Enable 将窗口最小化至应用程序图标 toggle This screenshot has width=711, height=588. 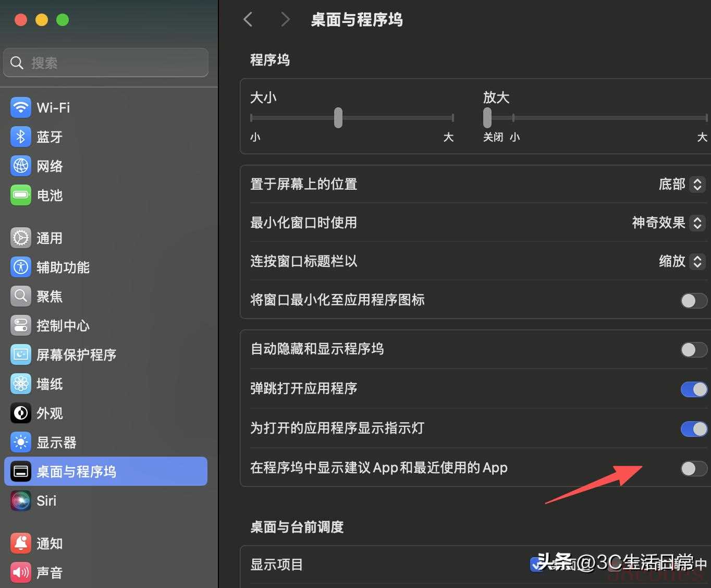(x=693, y=300)
